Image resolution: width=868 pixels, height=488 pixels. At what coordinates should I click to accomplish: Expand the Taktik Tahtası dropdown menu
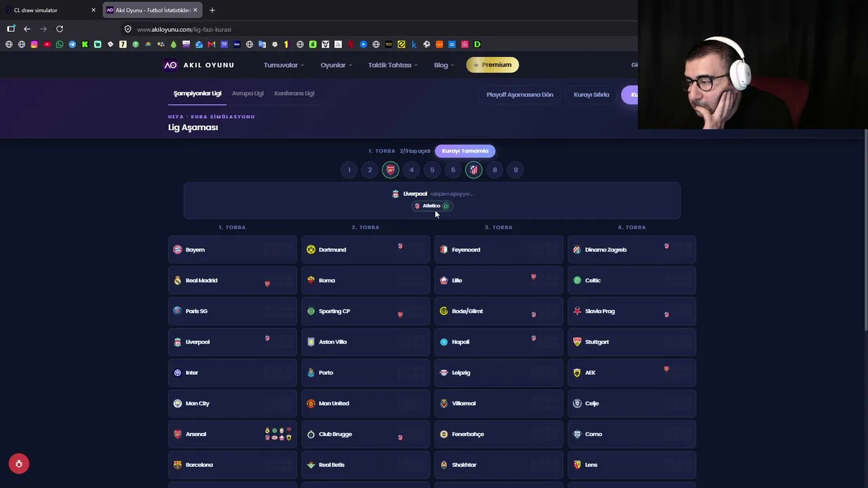click(x=393, y=65)
